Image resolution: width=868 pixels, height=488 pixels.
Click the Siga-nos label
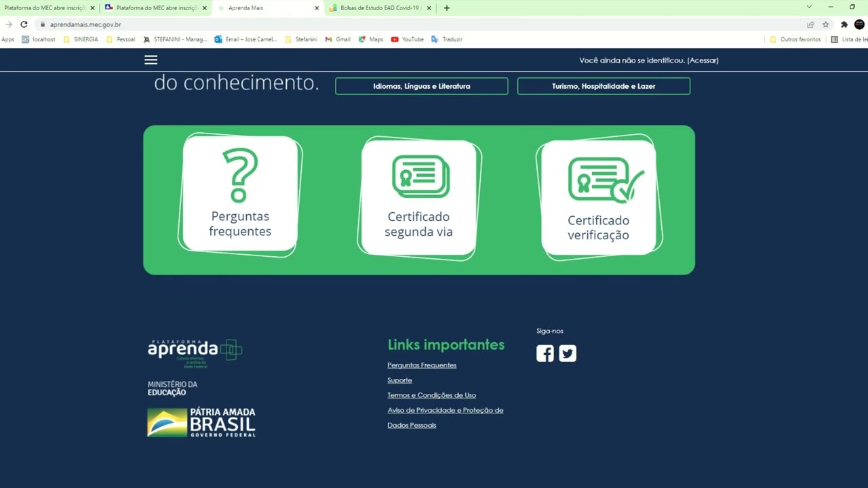pos(550,331)
